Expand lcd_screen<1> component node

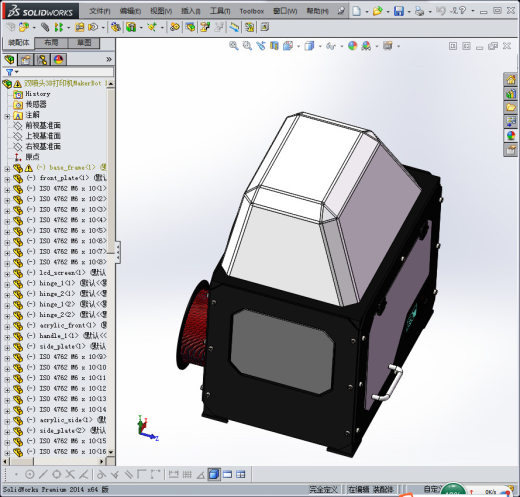pos(7,274)
